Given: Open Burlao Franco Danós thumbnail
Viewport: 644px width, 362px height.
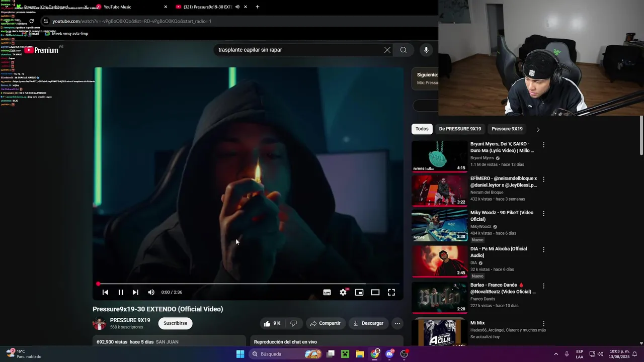Looking at the screenshot, I should 440,298.
